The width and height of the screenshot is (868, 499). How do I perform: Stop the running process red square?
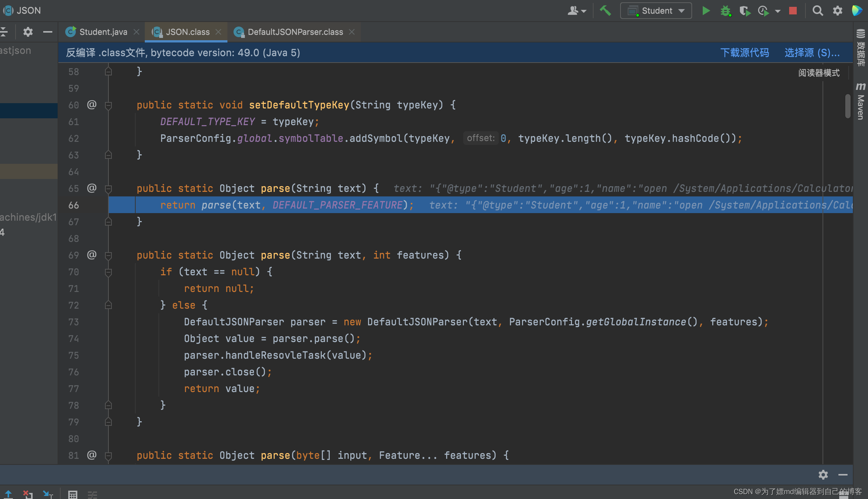point(793,11)
